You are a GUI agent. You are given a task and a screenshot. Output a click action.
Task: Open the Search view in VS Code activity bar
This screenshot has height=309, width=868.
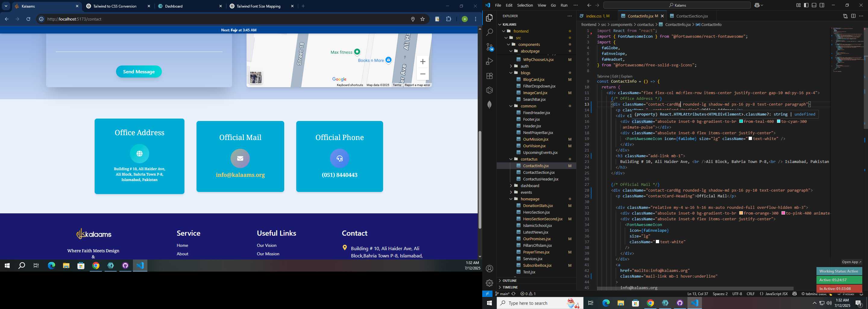(489, 32)
